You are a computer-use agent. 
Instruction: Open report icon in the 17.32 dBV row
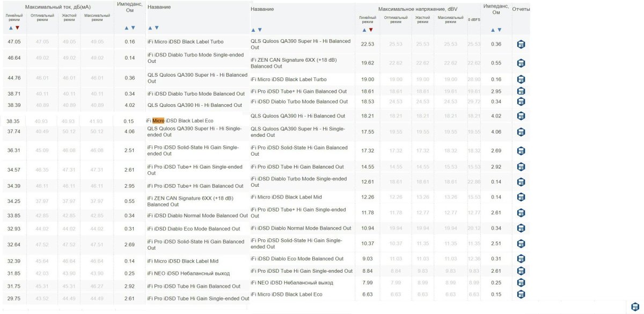pos(521,151)
